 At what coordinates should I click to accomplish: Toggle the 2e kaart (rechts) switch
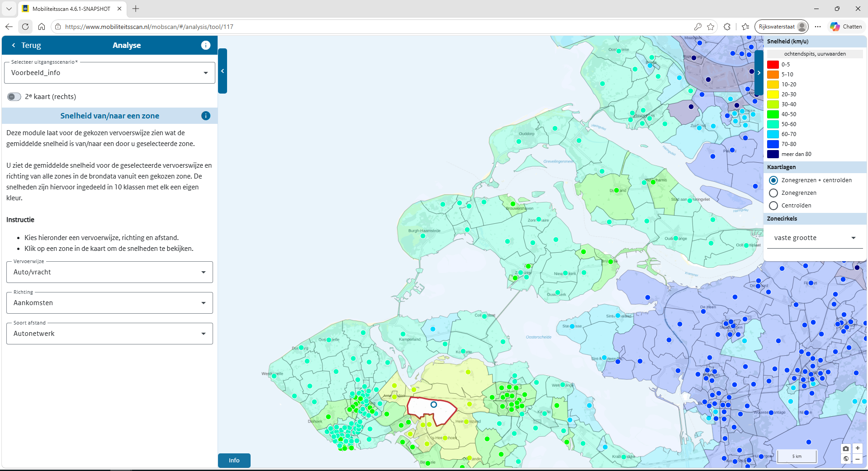[x=14, y=97]
